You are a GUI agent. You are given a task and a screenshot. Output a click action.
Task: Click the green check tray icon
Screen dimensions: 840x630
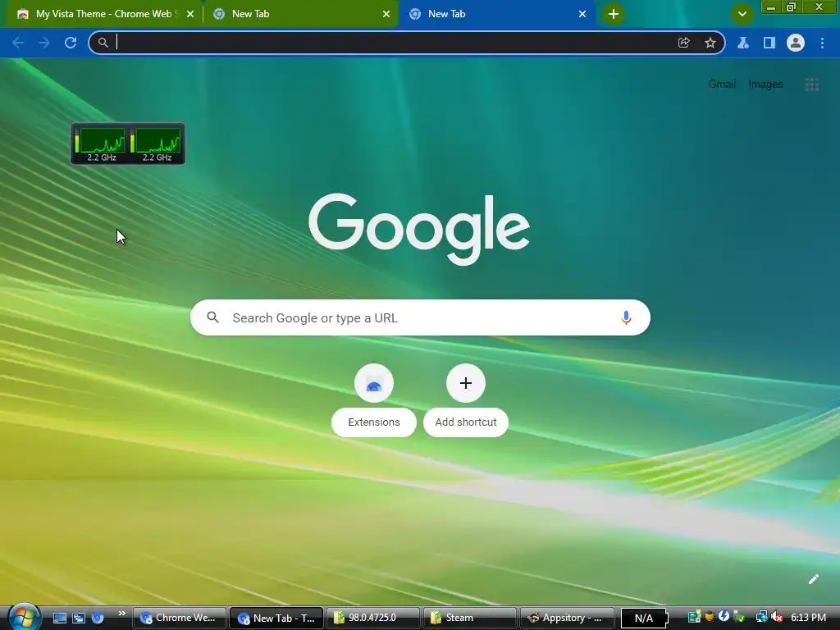click(x=739, y=617)
